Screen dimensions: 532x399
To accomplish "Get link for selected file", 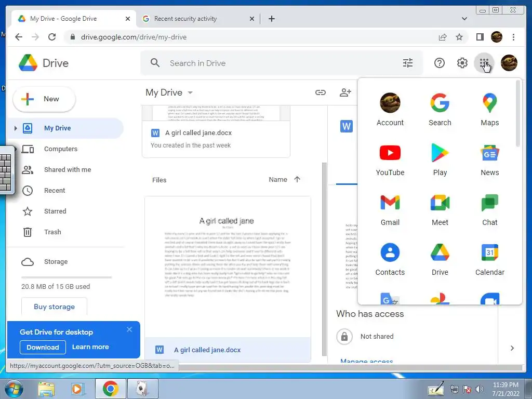I will click(x=320, y=92).
